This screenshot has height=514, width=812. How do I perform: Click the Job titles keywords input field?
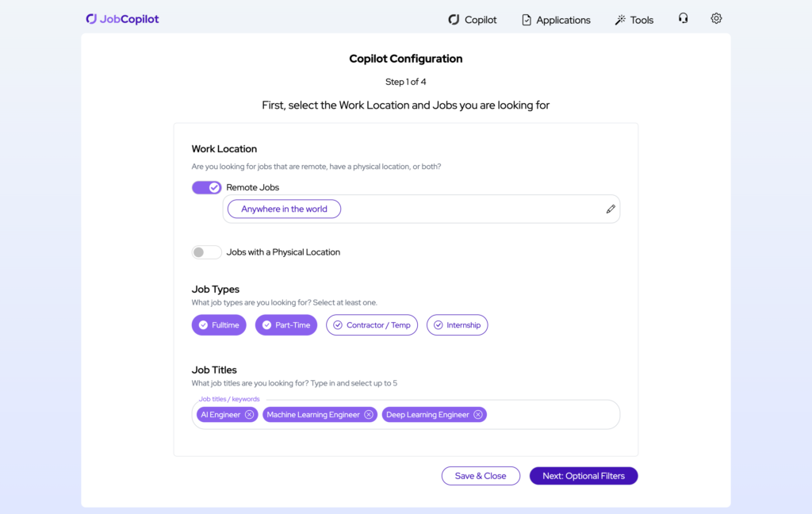pyautogui.click(x=555, y=414)
